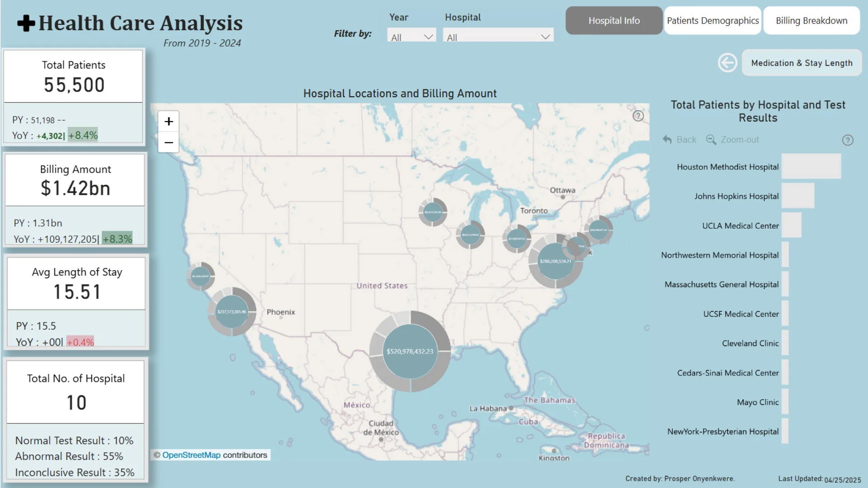Switch to Patients Demographics tab
Image resolution: width=868 pixels, height=488 pixels.
[x=712, y=21]
